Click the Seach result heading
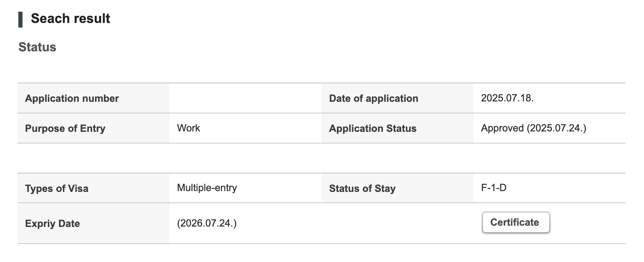Viewport: 644px width, 262px height. click(x=70, y=19)
